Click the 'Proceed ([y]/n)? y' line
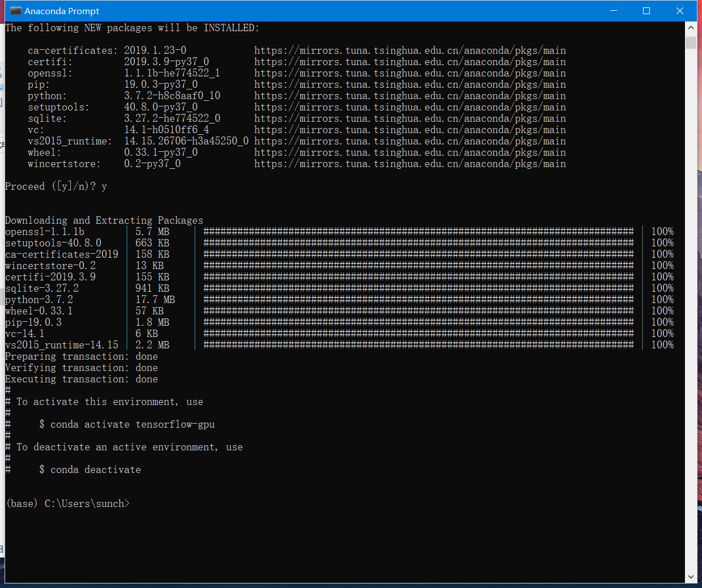The image size is (702, 588). [x=56, y=186]
